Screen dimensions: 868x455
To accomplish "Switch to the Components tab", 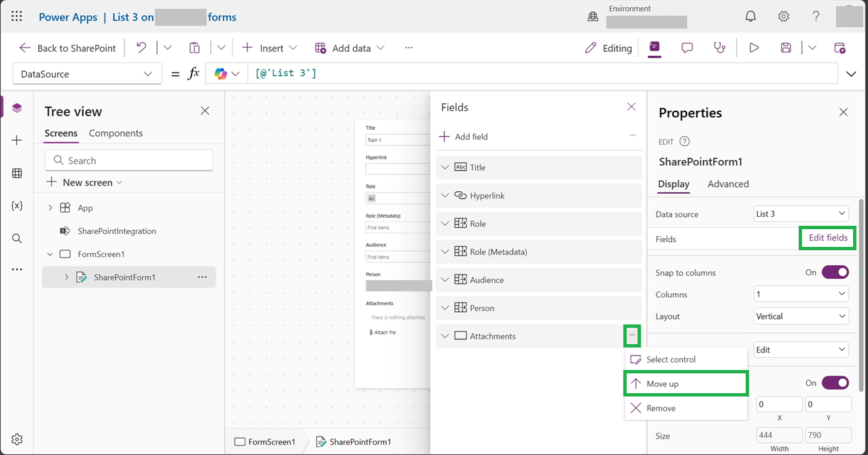I will (x=116, y=133).
